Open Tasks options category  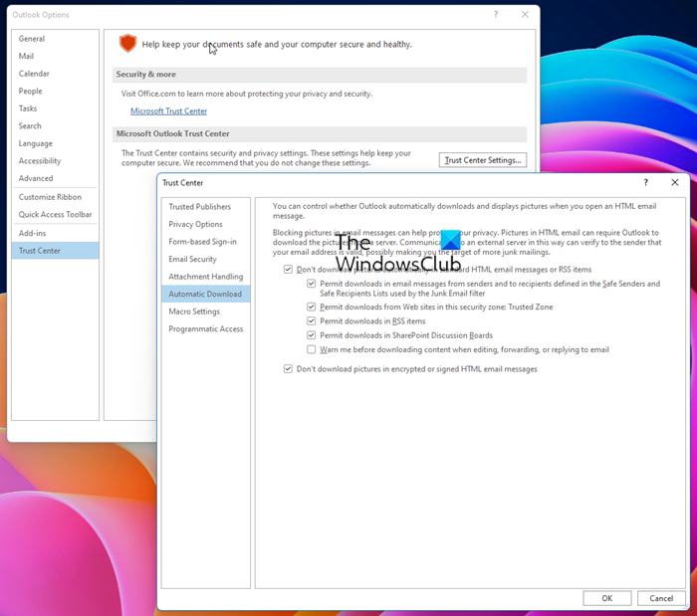click(55, 108)
